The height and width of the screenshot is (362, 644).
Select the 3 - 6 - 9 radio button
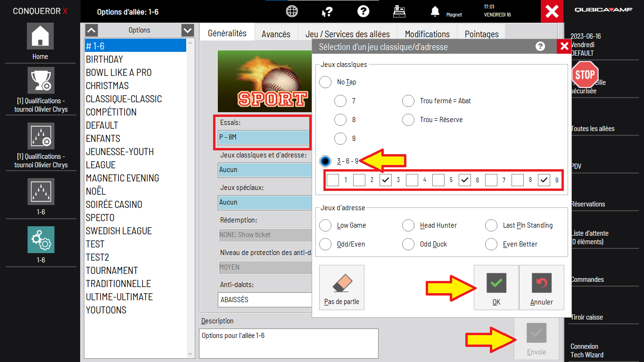point(325,161)
